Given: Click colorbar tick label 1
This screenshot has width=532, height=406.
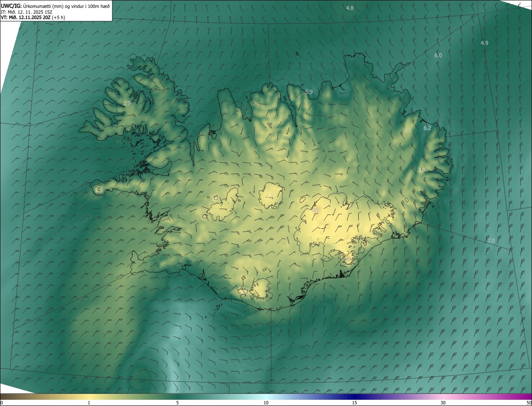Looking at the screenshot, I should click(89, 403).
